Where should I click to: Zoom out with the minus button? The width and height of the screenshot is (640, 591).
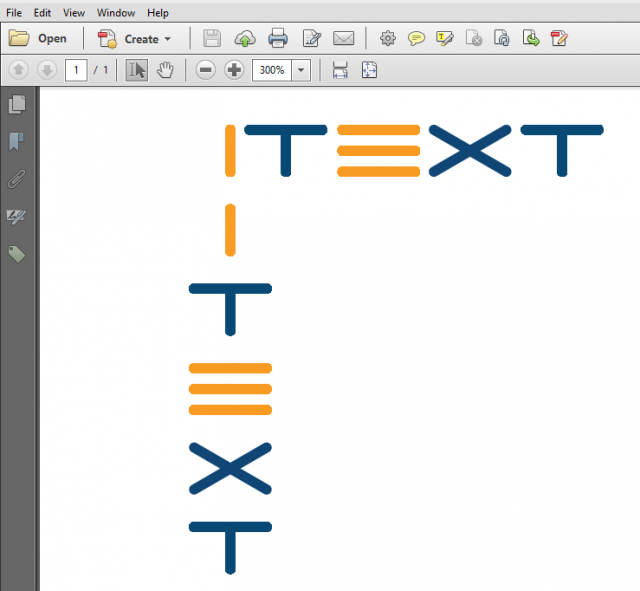205,70
